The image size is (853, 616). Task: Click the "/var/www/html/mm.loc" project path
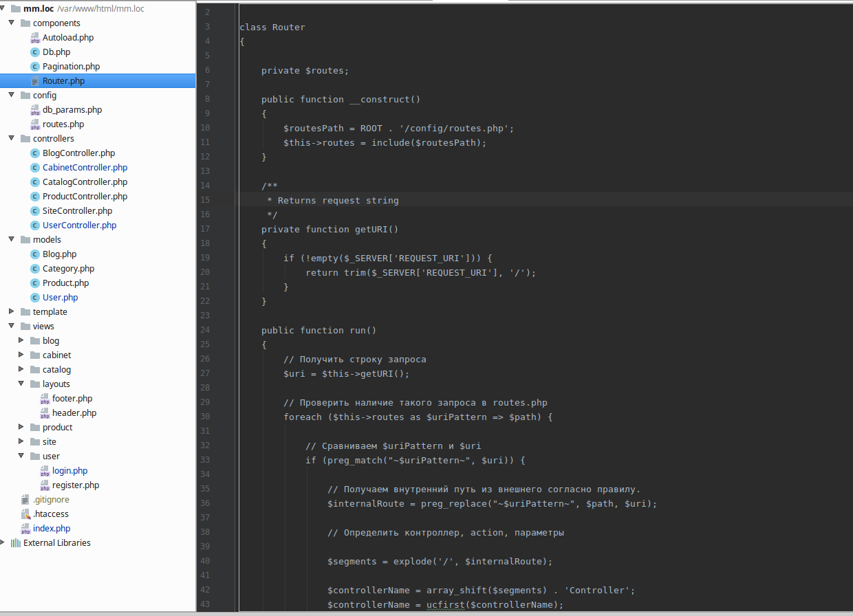tap(100, 9)
